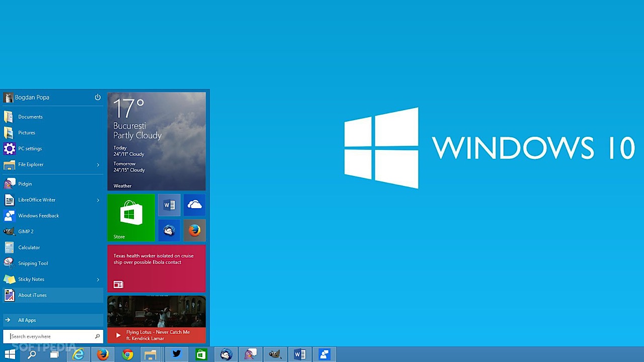Image resolution: width=644 pixels, height=362 pixels.
Task: Open the Word tile in the Start menu
Action: pos(169,205)
